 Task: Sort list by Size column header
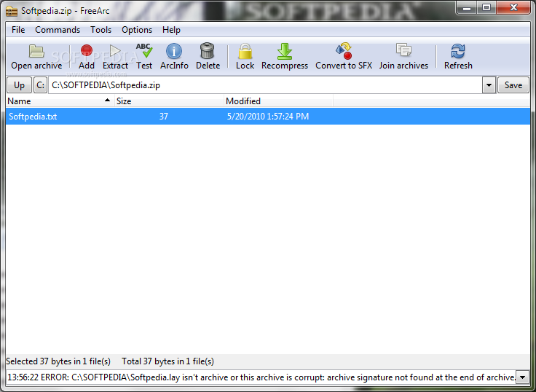(169, 101)
